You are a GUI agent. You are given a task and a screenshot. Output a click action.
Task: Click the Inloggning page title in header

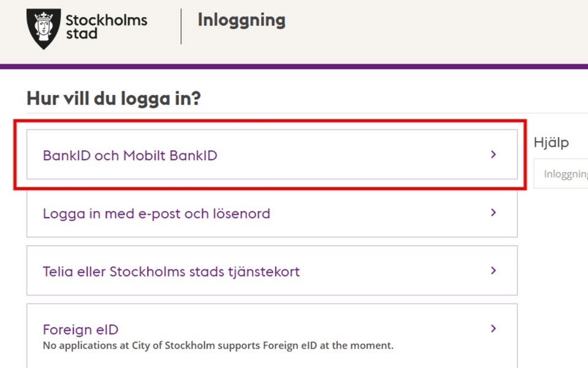[241, 20]
